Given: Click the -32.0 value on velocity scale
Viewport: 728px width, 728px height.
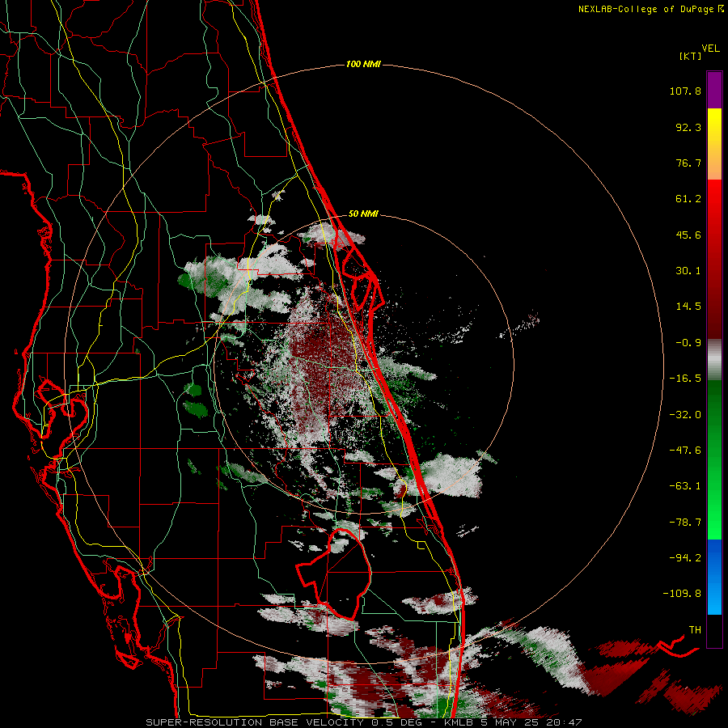Looking at the screenshot, I should tap(685, 415).
